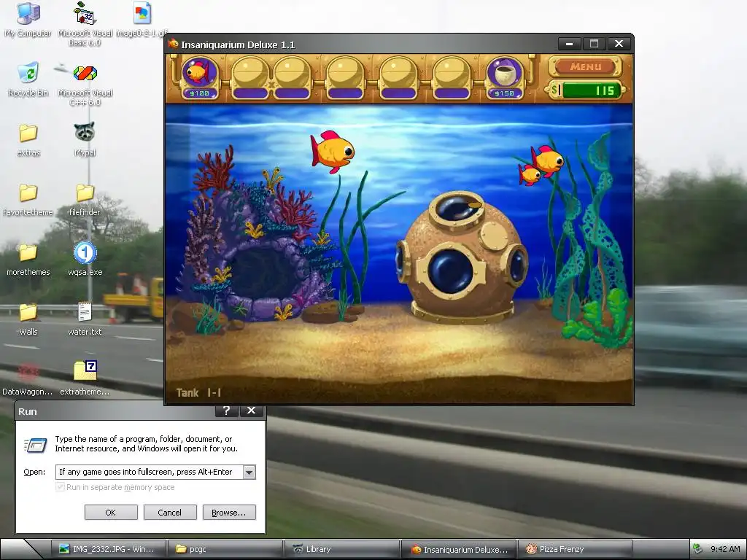Maximize the Insaniquarium Deluxe window

click(x=594, y=44)
